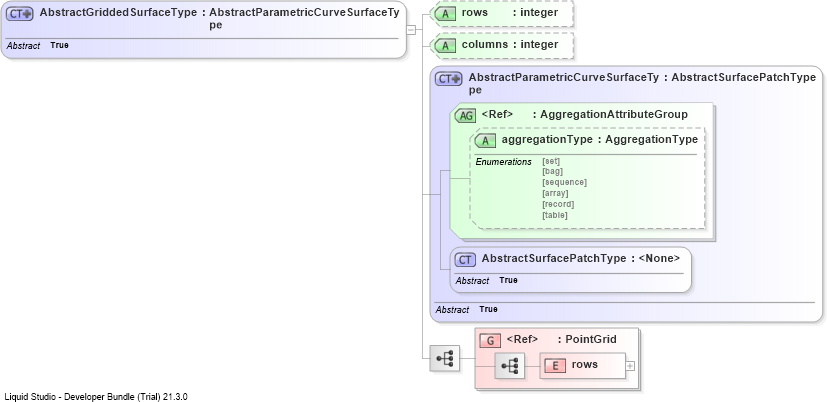Select the sequence compositor inside PointGrid

coord(509,366)
